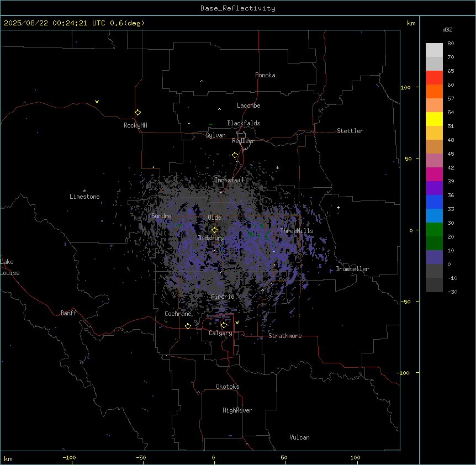Viewport: 476px width, 465px height.
Task: Select the Stettler label
Action: click(x=350, y=131)
